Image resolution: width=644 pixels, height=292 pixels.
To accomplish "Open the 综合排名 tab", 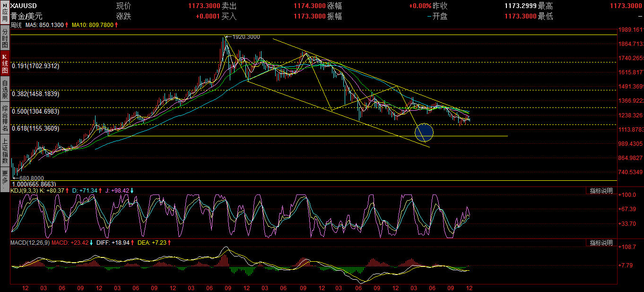I will point(5,118).
